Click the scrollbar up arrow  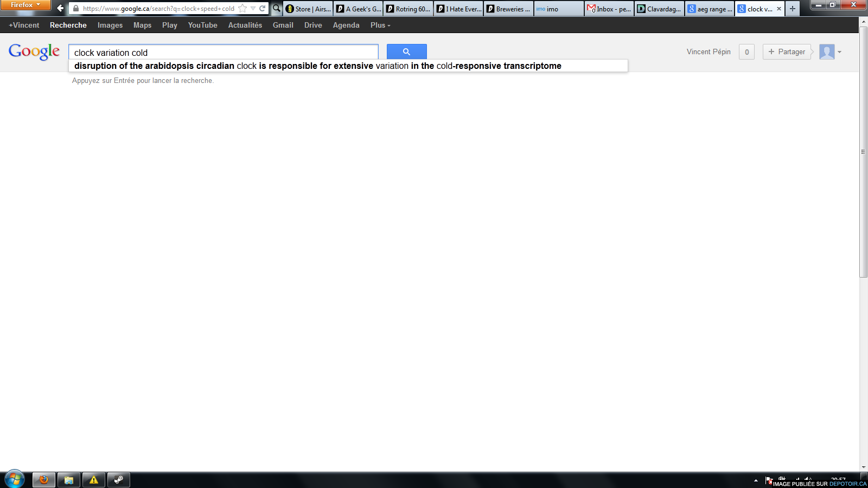click(864, 22)
